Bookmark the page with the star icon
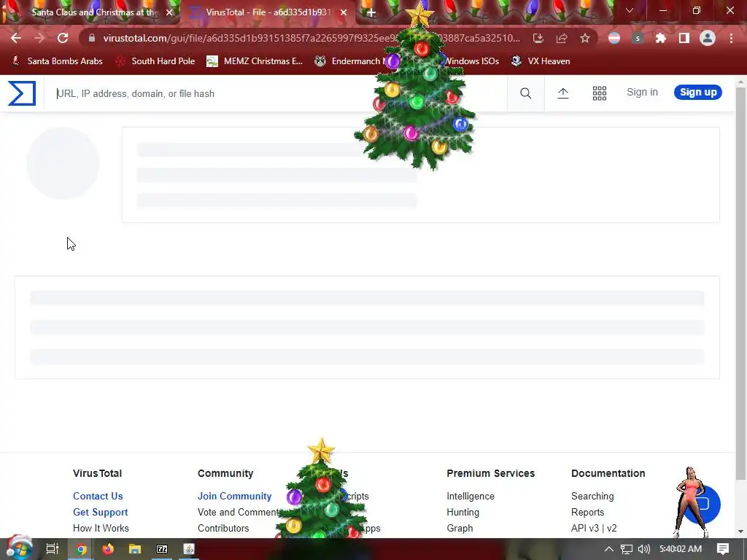Image resolution: width=747 pixels, height=560 pixels. (585, 38)
